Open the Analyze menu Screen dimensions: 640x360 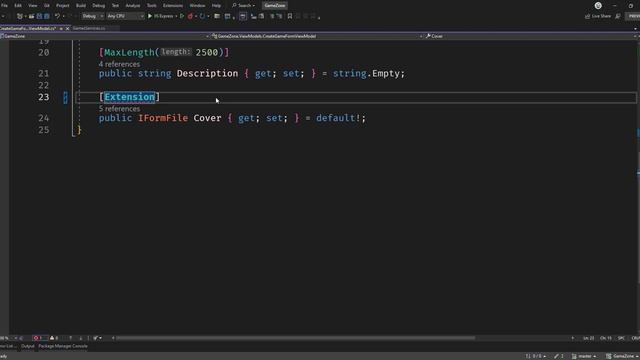(133, 6)
